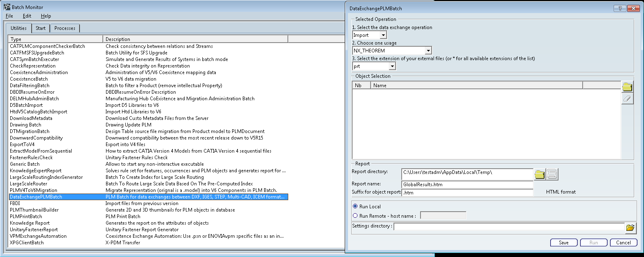
Task: Click the eraser icon to remove selected object
Action: click(627, 99)
